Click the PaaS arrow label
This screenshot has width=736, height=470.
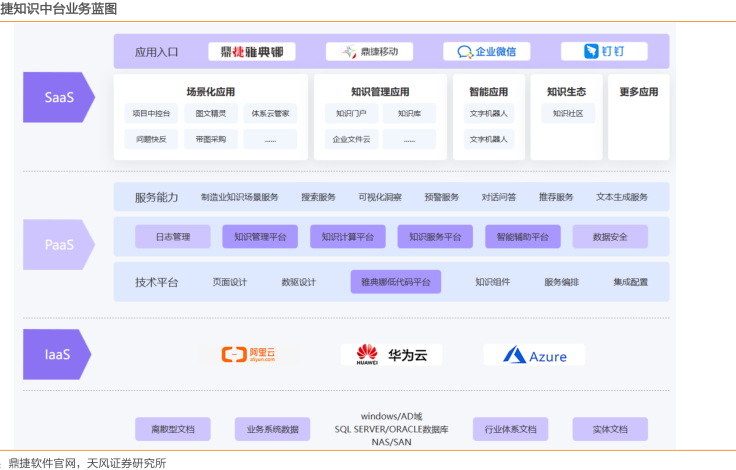click(58, 244)
